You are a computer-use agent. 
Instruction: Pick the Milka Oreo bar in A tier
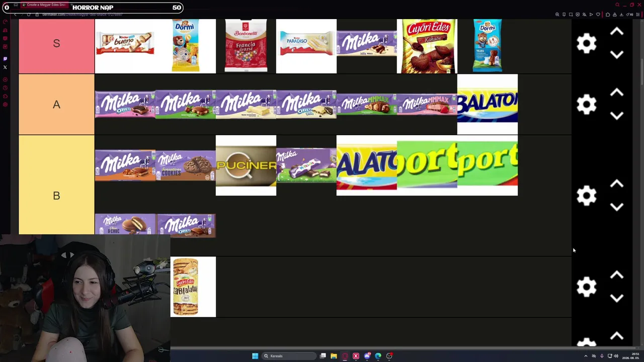pyautogui.click(x=125, y=105)
